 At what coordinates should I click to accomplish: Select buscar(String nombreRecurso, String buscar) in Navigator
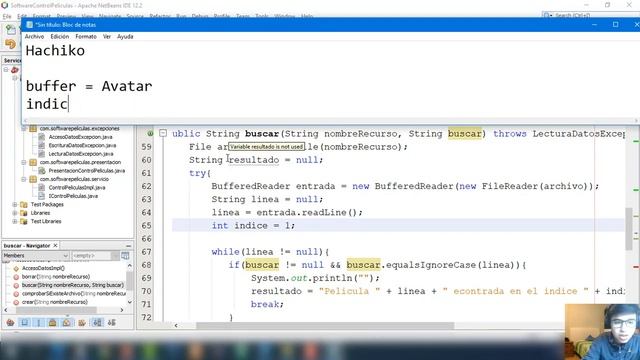pyautogui.click(x=72, y=285)
